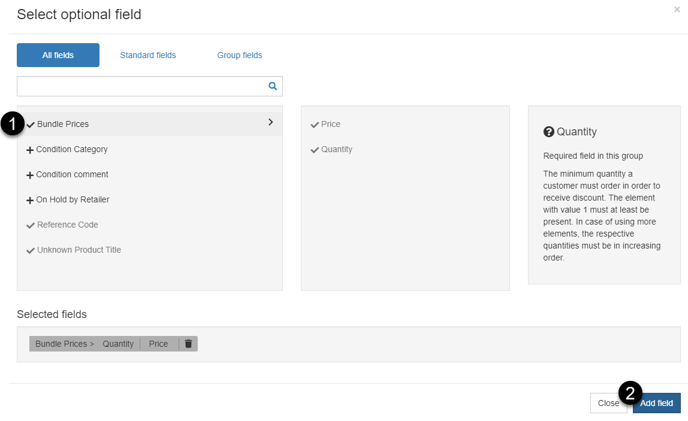Viewport: 688px width, 421px height.
Task: Click the 'Selected fields' heading
Action: (52, 314)
